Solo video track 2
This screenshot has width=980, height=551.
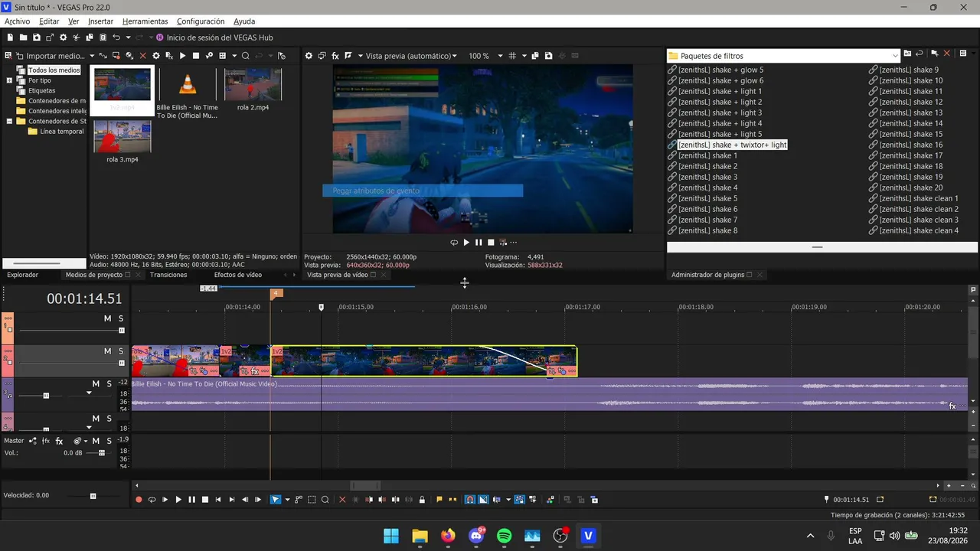[121, 351]
